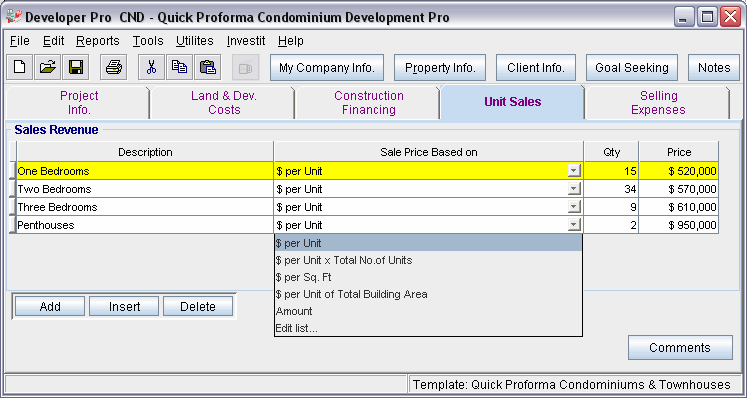Click price cell $ 610,000
Screen dimensions: 747x398
coord(679,207)
